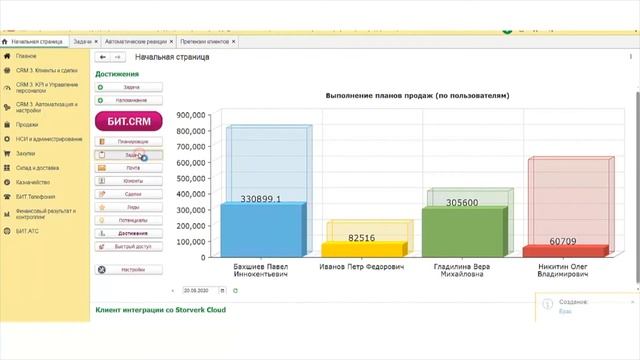Viewport: 640px width, 360px height.
Task: Click the back arrow navigation button
Action: [x=103, y=57]
